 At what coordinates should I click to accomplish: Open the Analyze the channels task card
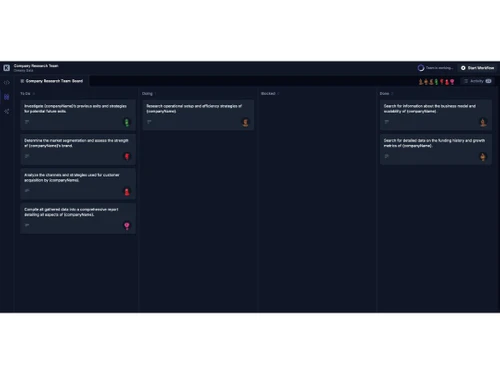[78, 184]
